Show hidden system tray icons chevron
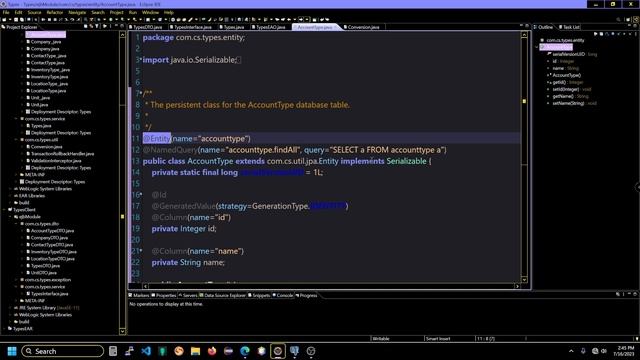 click(571, 351)
